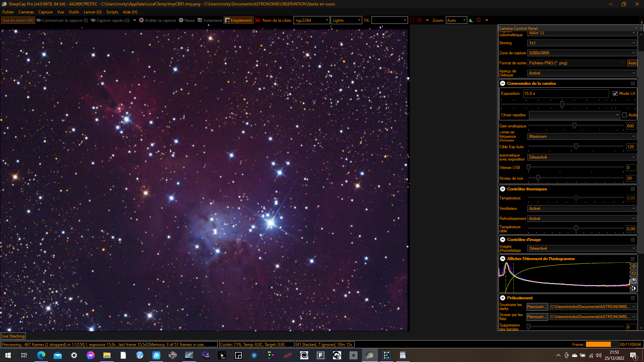Select the Live Stacking tab
The height and width of the screenshot is (362, 644).
point(13,336)
